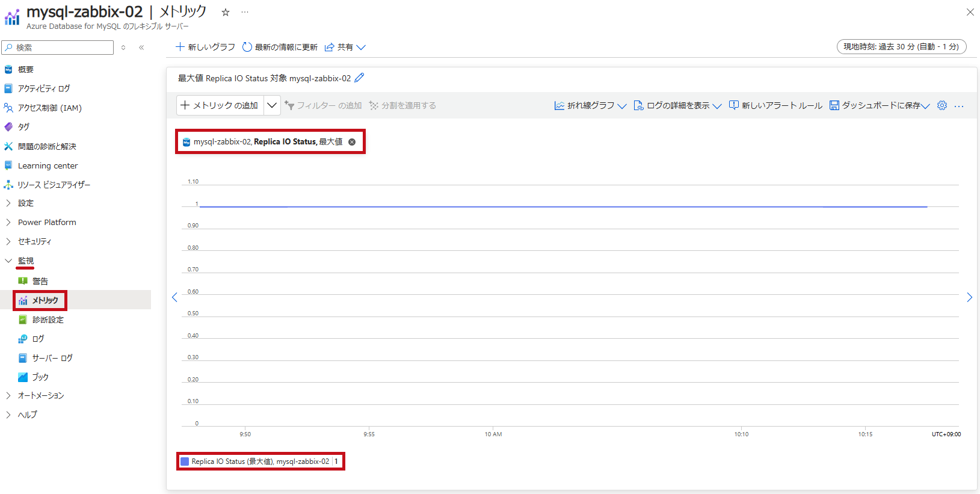
Task: Remove the Replica IO Status metric pill
Action: (x=352, y=142)
